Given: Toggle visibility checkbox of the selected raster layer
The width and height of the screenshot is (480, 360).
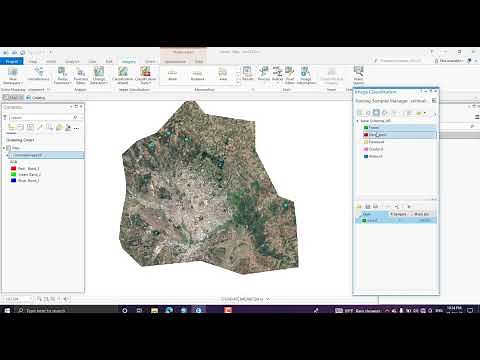Looking at the screenshot, I should pos(11,155).
